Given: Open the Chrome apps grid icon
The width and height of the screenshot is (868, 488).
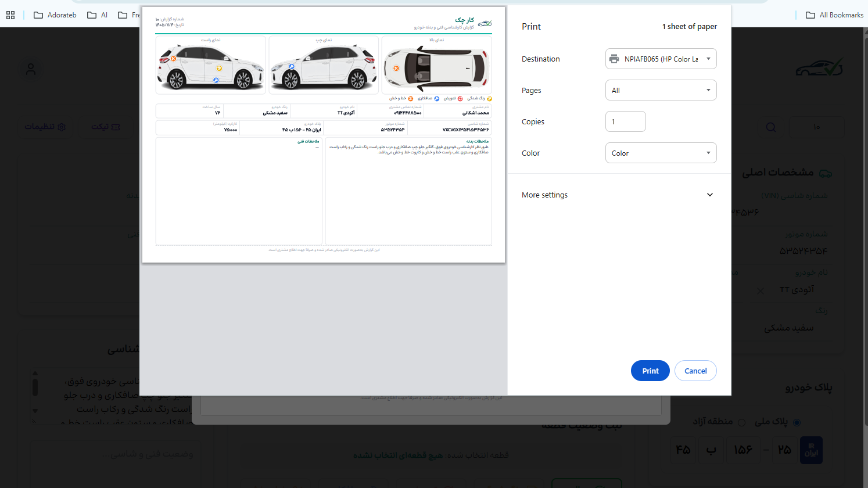Looking at the screenshot, I should pos(10,15).
